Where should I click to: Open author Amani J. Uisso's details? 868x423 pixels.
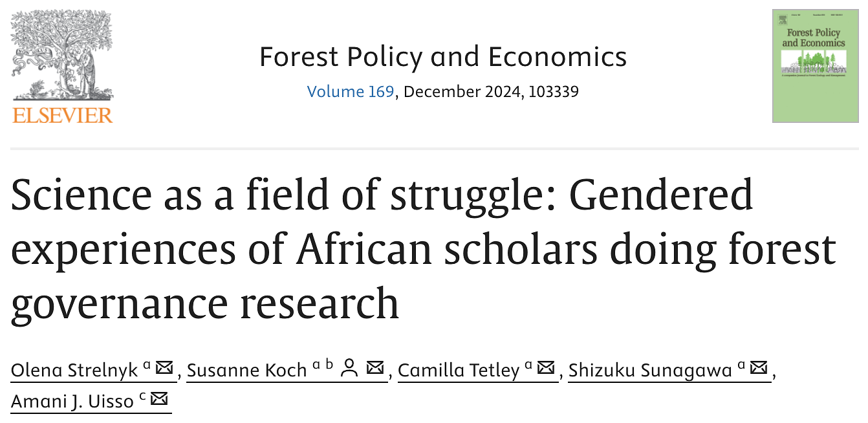(72, 401)
